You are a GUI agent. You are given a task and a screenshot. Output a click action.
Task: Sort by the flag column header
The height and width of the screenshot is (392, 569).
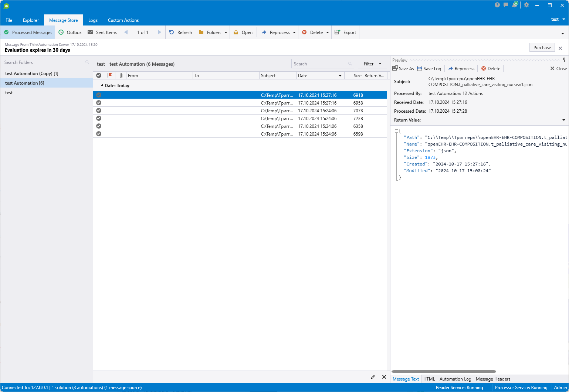point(110,75)
